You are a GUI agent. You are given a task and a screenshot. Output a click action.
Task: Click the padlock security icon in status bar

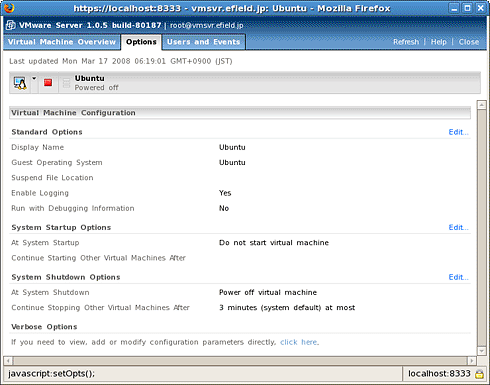479,374
